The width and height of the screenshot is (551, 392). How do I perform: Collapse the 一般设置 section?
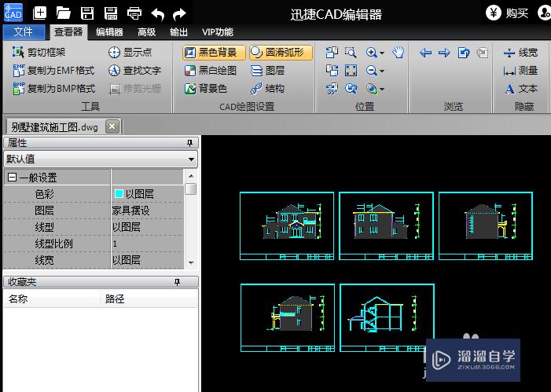[x=12, y=178]
